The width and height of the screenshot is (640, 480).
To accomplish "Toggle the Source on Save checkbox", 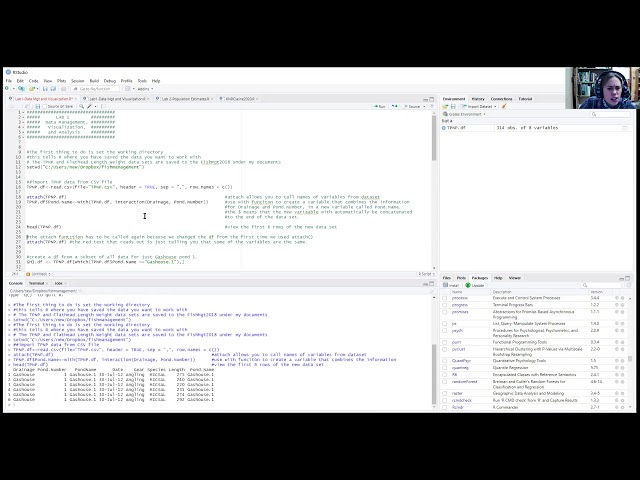I will pos(45,107).
